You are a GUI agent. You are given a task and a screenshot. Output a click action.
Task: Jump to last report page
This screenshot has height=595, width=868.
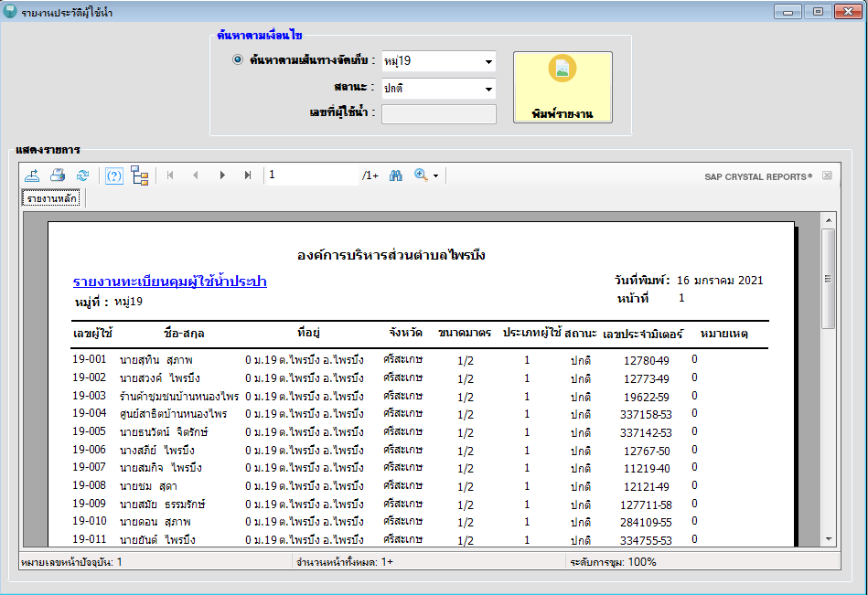tap(248, 175)
